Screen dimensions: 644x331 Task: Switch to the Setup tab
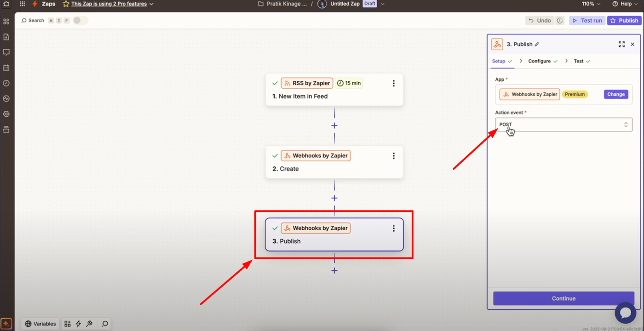click(x=502, y=61)
